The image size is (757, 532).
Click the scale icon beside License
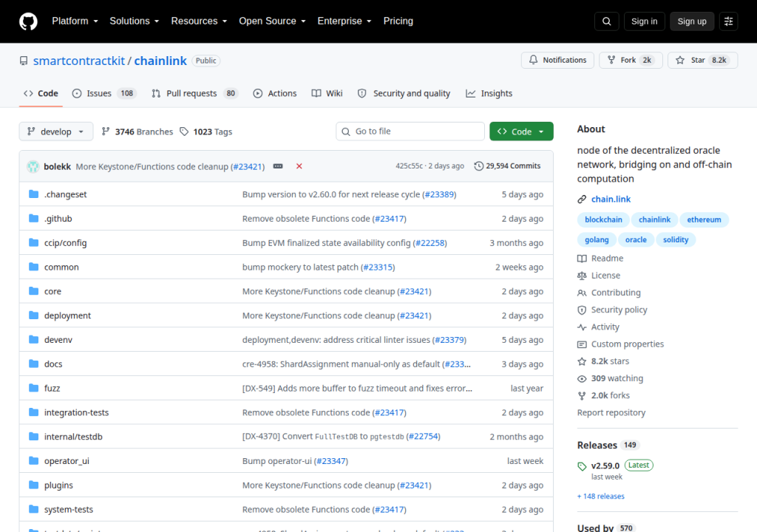pyautogui.click(x=582, y=276)
